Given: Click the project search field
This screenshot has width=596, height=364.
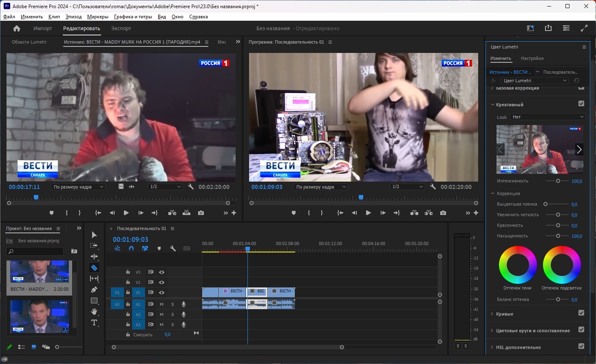Looking at the screenshot, I should 37,251.
